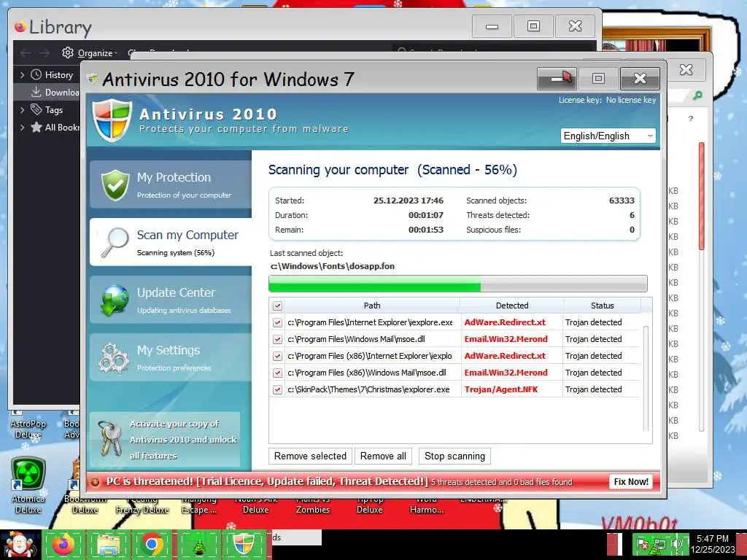This screenshot has width=747, height=560.
Task: Click the green scan progress bar
Action: click(458, 284)
